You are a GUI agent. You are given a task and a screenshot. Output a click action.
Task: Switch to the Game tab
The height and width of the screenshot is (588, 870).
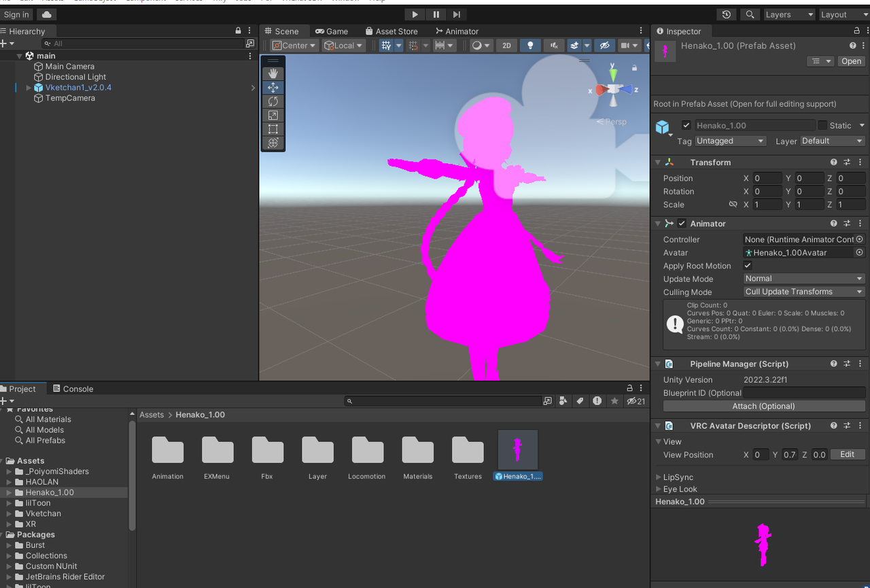332,31
